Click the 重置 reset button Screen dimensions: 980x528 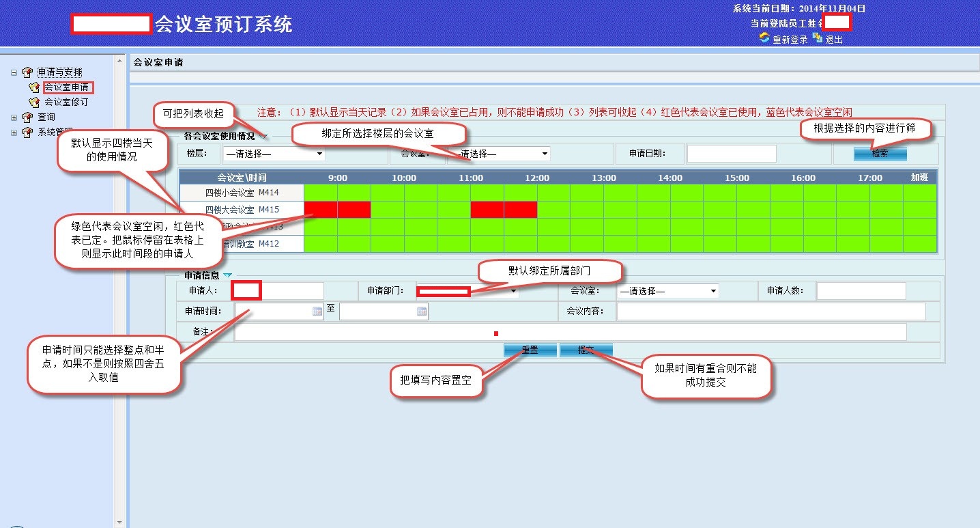(x=530, y=350)
